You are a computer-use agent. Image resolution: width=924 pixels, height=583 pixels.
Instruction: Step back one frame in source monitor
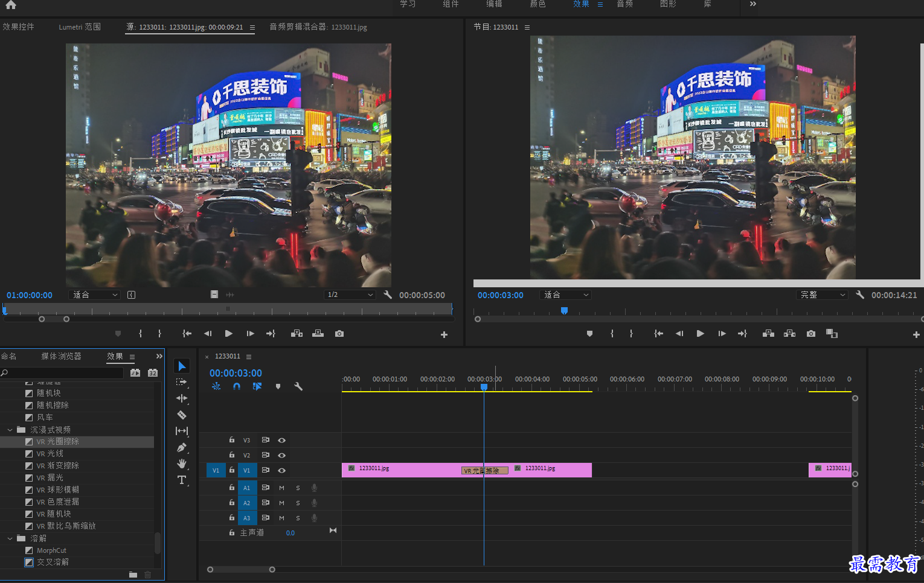(x=208, y=333)
